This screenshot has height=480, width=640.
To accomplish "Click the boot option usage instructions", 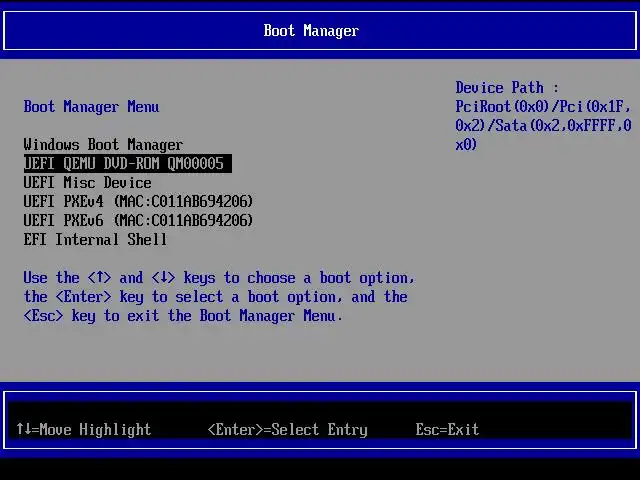I will click(219, 297).
